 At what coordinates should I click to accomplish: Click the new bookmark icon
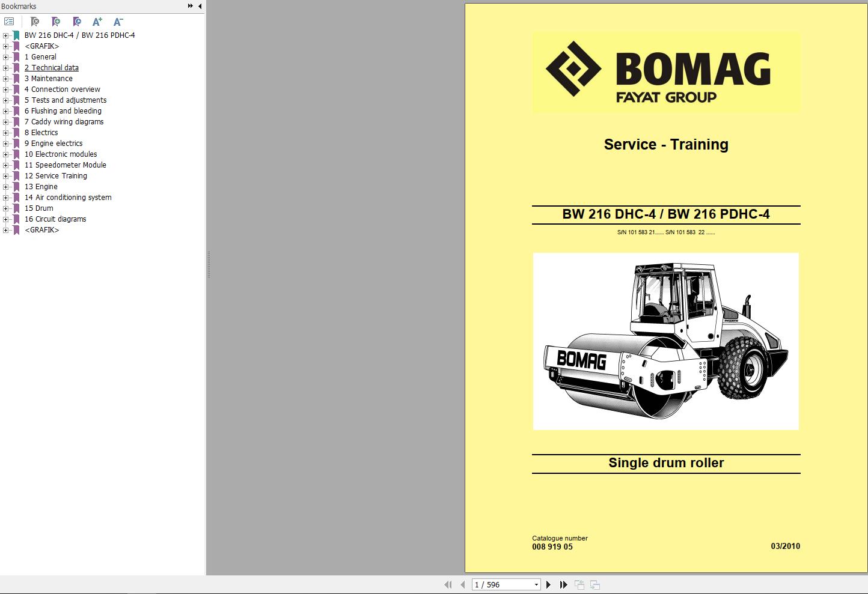click(x=55, y=21)
